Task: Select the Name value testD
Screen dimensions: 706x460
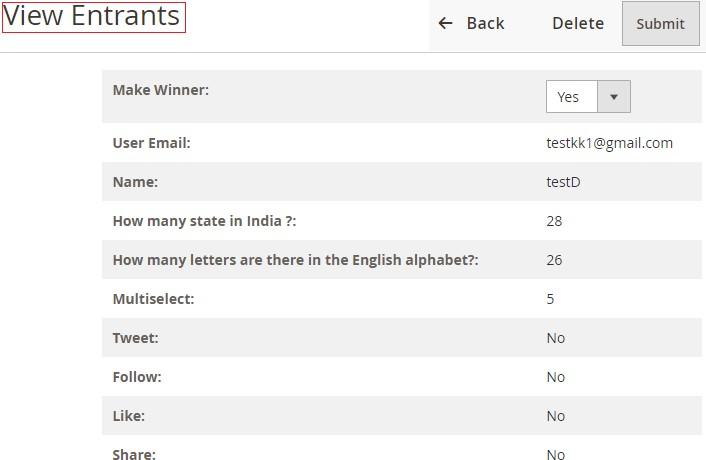Action: [x=563, y=182]
